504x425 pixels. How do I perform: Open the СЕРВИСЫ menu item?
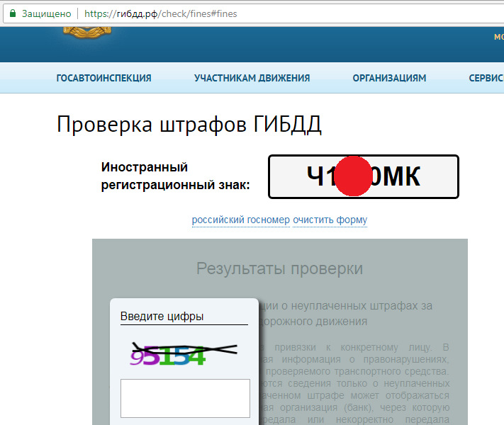pos(486,78)
